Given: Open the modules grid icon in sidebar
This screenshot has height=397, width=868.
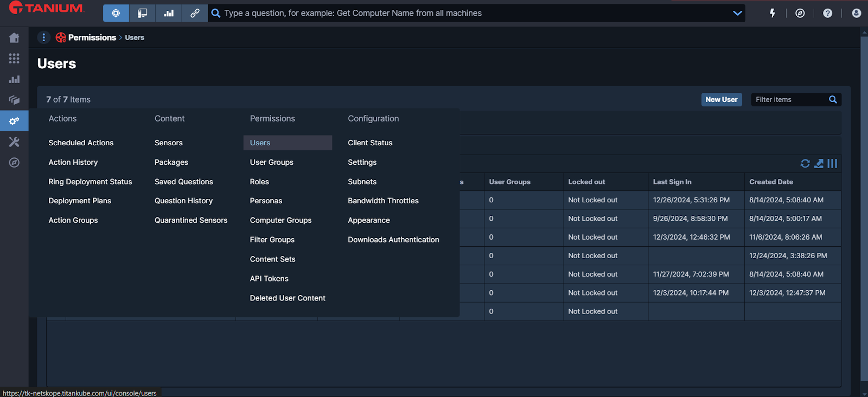Looking at the screenshot, I should [x=14, y=59].
